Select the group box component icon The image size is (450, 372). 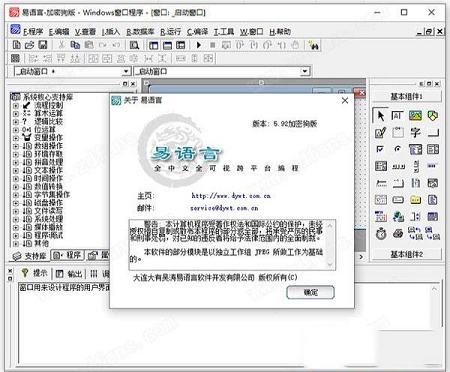pyautogui.click(x=398, y=132)
